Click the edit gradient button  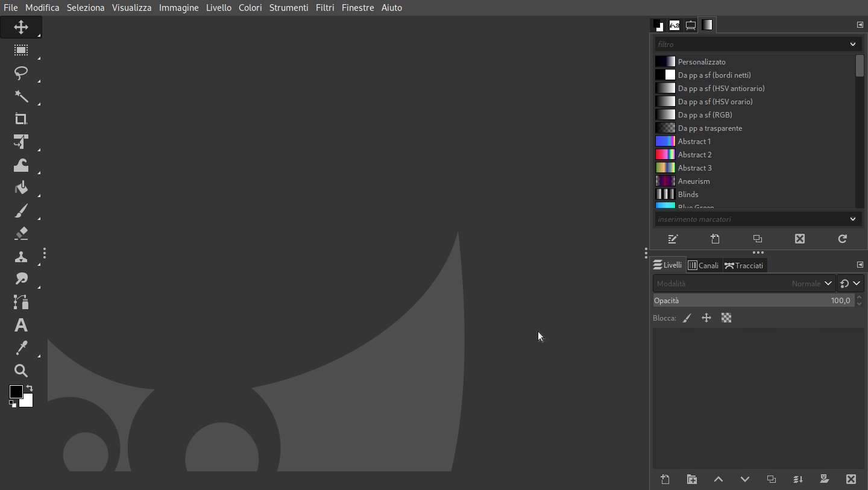[673, 239]
